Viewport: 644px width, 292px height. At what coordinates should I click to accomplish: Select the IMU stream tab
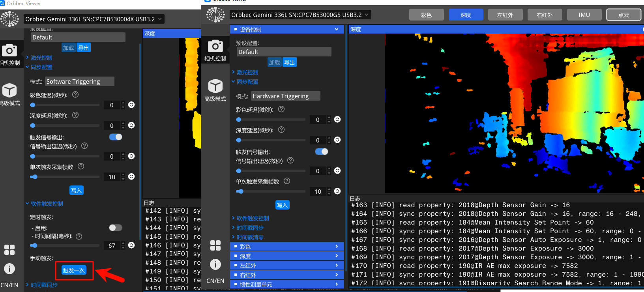click(x=584, y=15)
